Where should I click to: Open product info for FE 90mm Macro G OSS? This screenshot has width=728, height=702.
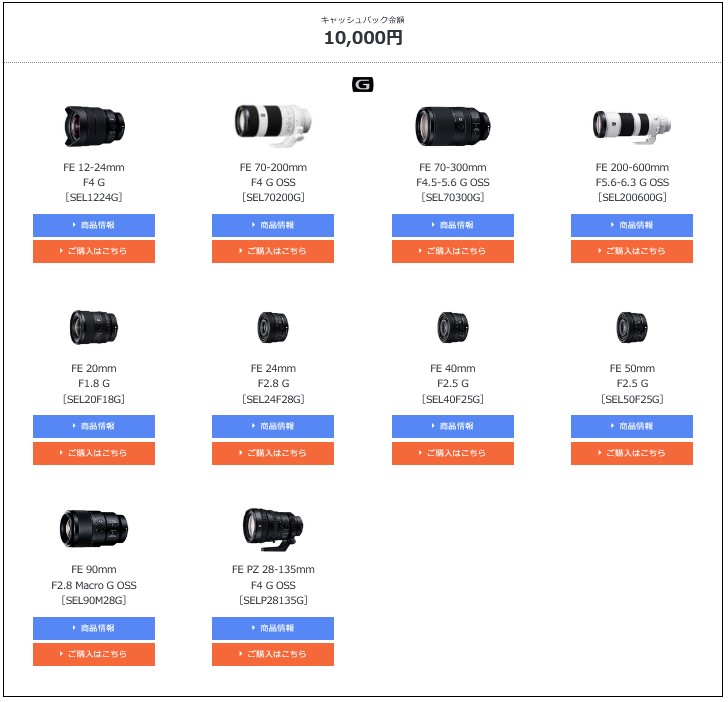tap(94, 628)
